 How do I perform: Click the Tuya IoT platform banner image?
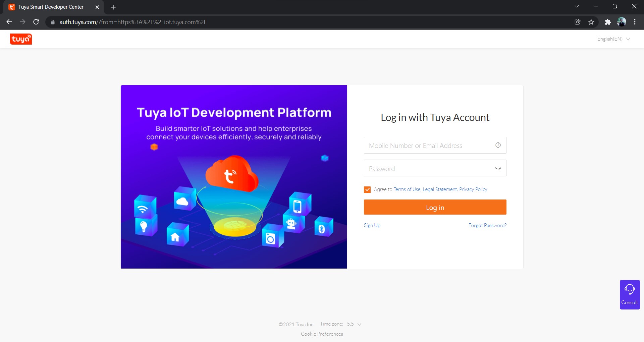(x=234, y=177)
